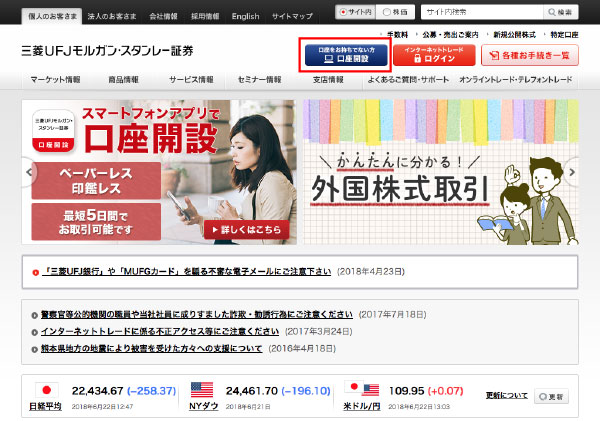This screenshot has width=600, height=421.
Task: Open the 支店情報 menu
Action: tap(328, 80)
